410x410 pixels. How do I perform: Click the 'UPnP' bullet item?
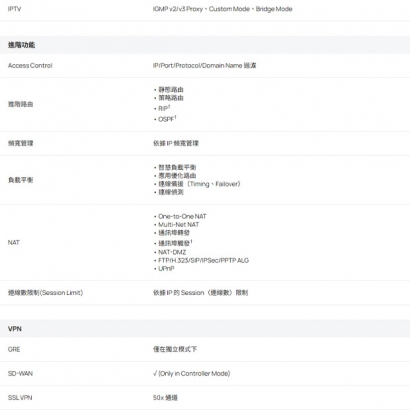(166, 268)
